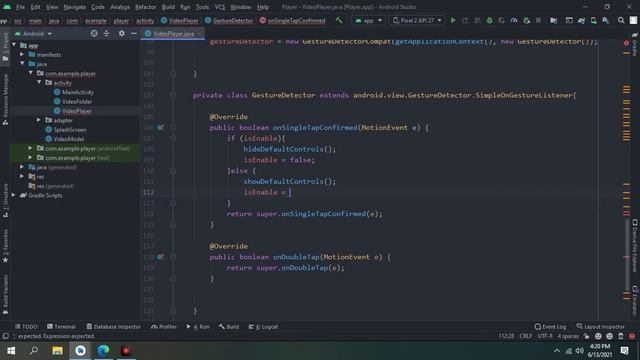The image size is (640, 360).
Task: Click the Make Project hammer icon
Action: click(339, 20)
